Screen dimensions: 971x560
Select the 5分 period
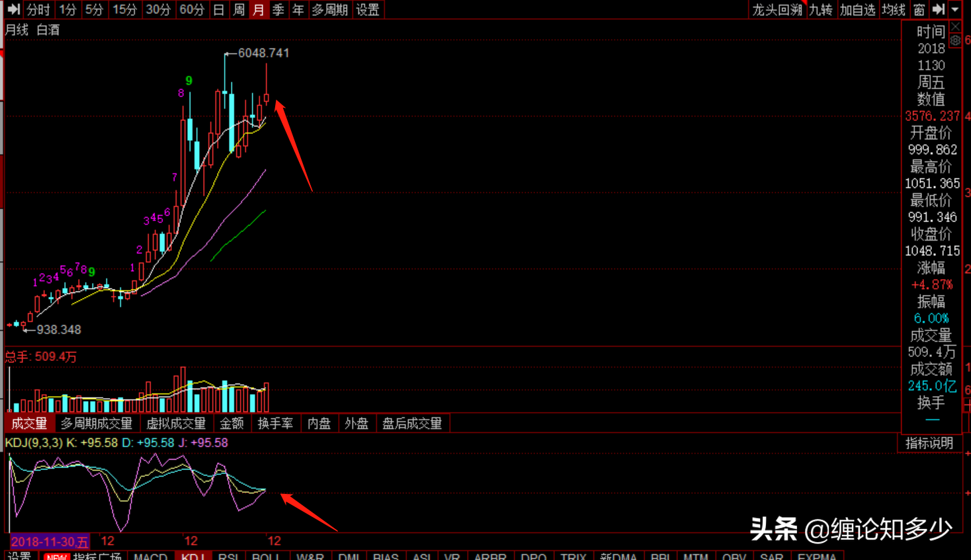click(x=94, y=10)
